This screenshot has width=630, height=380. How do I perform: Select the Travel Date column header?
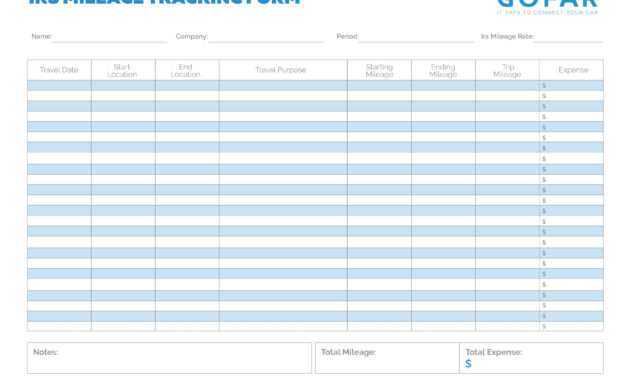[x=59, y=70]
